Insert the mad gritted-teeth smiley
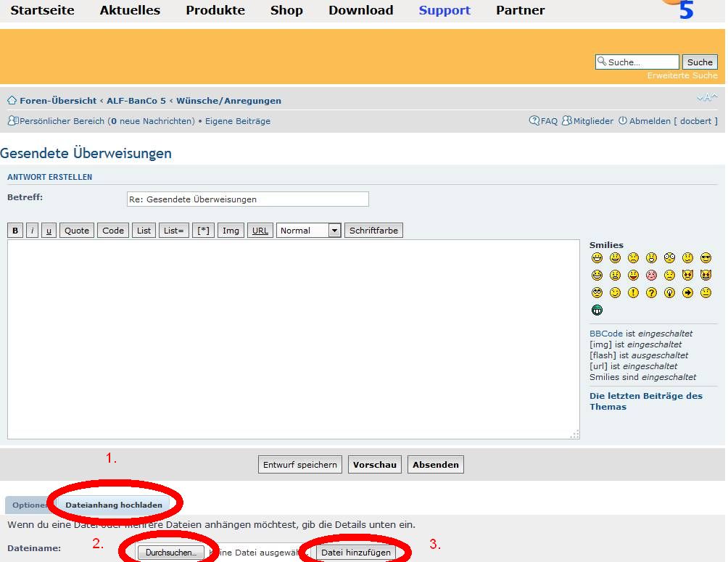 pyautogui.click(x=615, y=275)
